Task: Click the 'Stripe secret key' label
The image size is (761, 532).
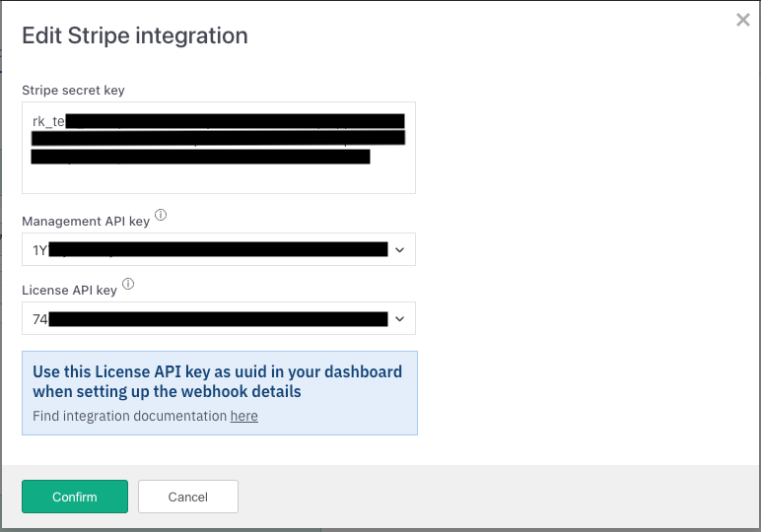Action: click(x=73, y=91)
